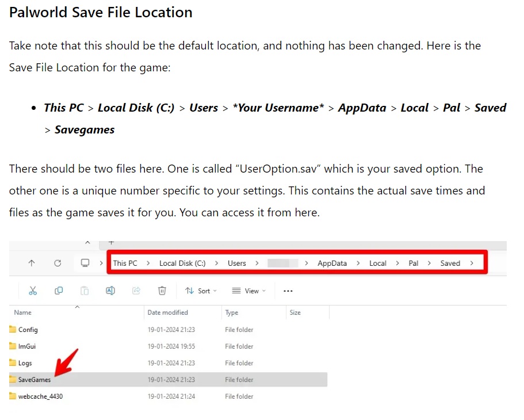
Task: Click AppData in the breadcrumb path
Action: coord(332,264)
